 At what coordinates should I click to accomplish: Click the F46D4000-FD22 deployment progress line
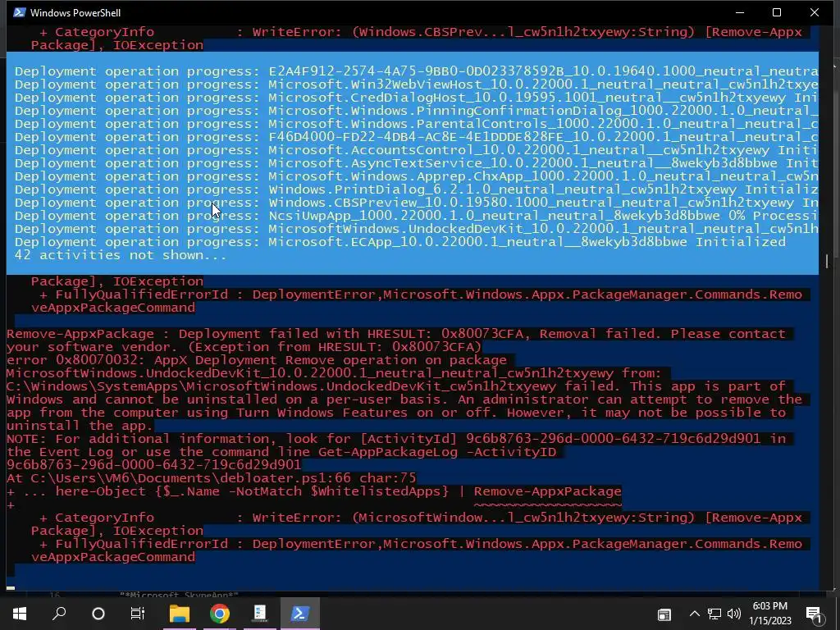click(416, 137)
